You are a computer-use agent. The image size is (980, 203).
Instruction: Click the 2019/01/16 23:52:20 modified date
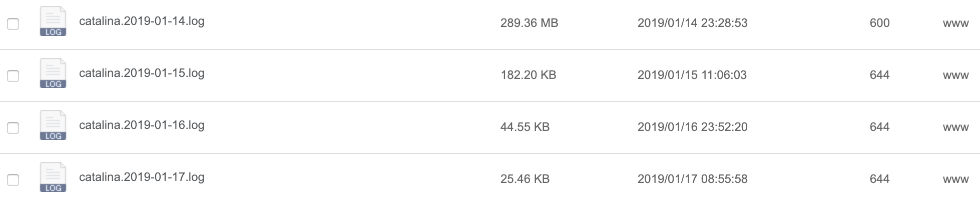click(692, 127)
